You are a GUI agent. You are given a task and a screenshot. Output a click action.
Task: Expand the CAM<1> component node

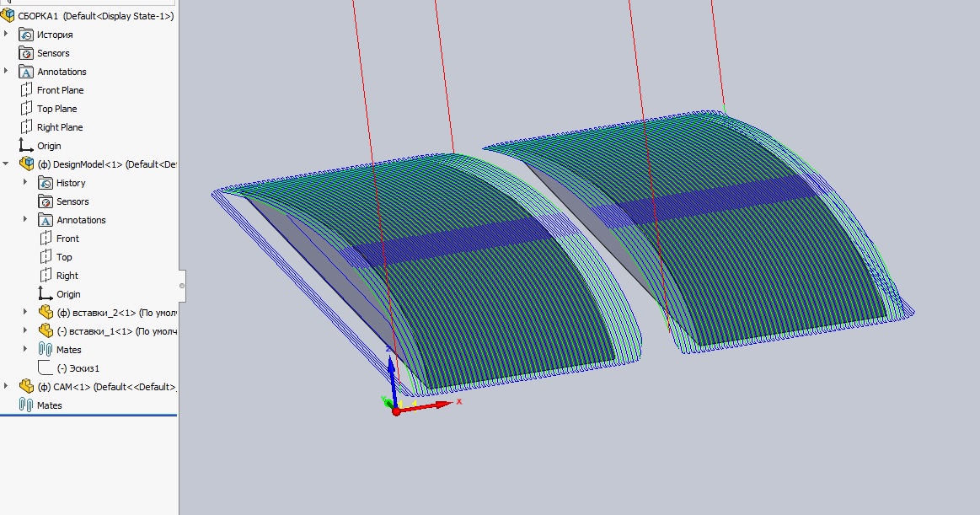[6, 386]
